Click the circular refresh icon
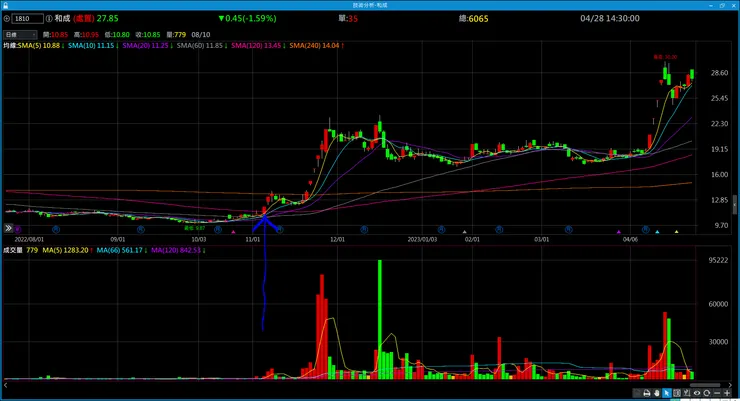 (706, 393)
